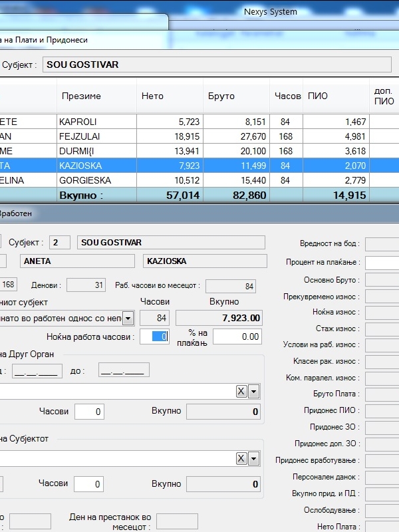
Task: Click the Часов column header
Action: tap(287, 96)
